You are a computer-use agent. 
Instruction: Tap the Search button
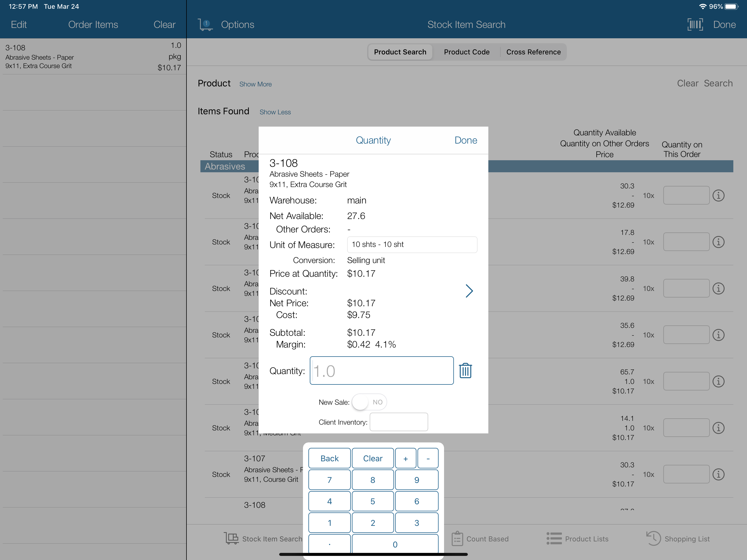click(x=718, y=83)
